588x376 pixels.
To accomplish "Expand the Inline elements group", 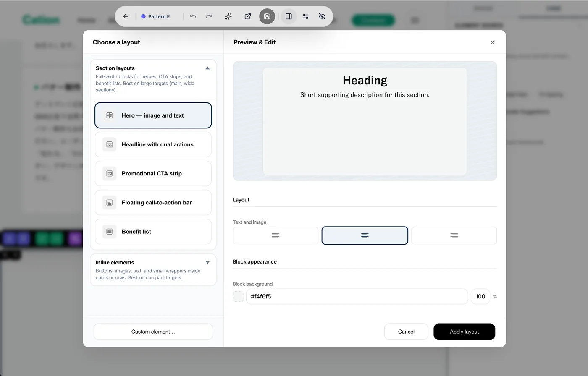I will pos(207,262).
